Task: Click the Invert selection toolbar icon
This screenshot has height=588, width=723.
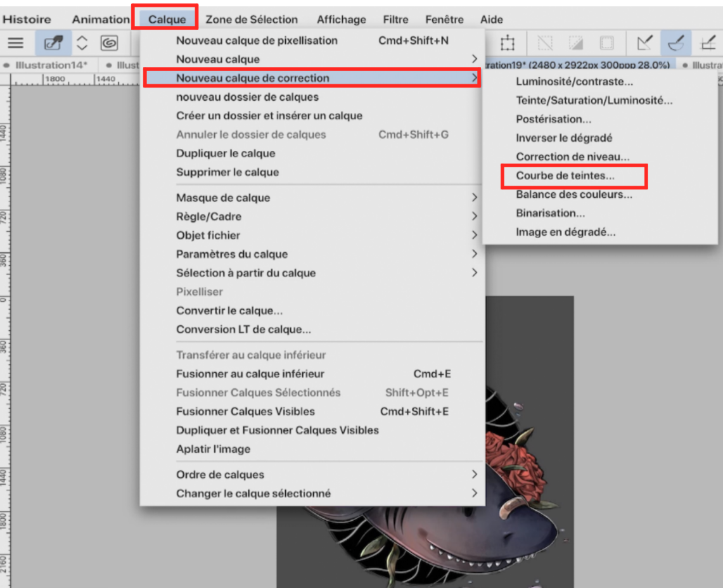Action: pos(576,43)
